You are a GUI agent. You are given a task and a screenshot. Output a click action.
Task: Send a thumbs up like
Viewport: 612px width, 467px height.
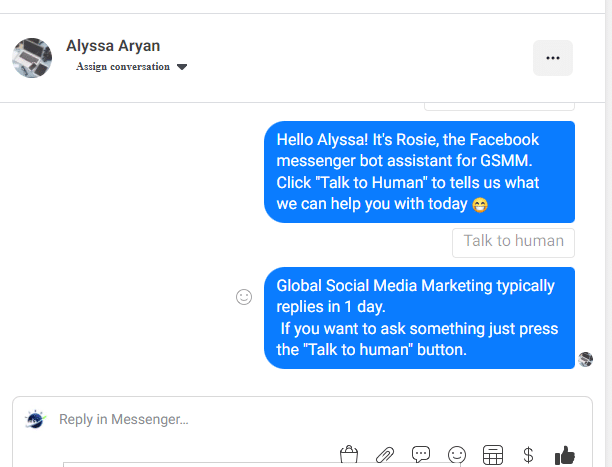(x=564, y=455)
